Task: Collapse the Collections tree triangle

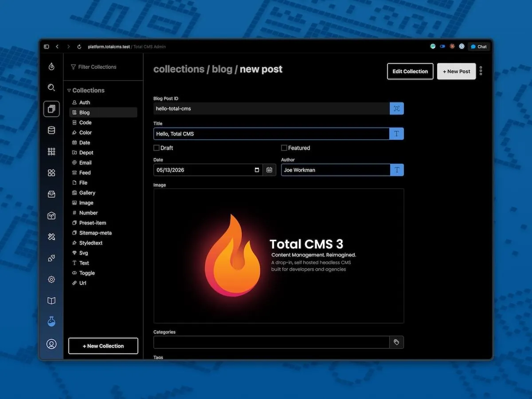Action: point(69,91)
